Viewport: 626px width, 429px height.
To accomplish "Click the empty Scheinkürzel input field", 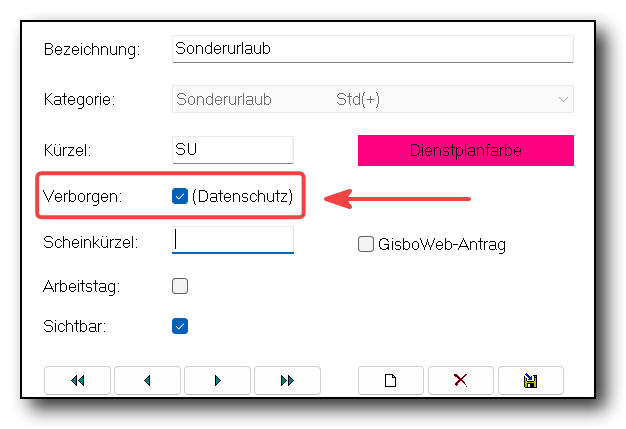I will click(233, 240).
